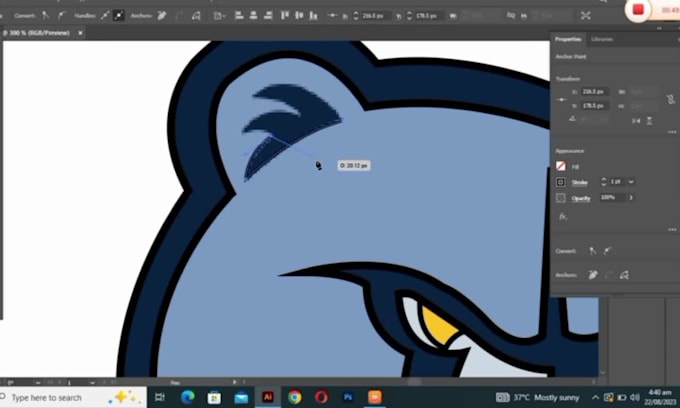This screenshot has height=408, width=680.
Task: Open the Stroke options link
Action: pyautogui.click(x=579, y=182)
